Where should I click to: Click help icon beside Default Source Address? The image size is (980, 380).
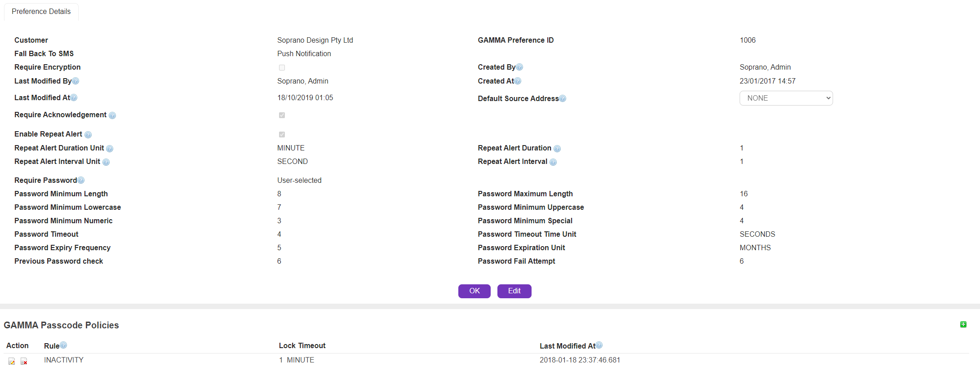[x=563, y=99]
